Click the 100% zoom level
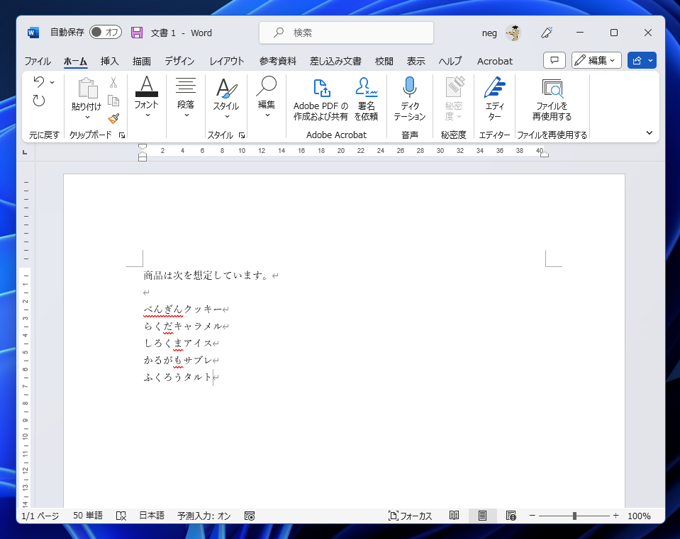 click(x=639, y=516)
